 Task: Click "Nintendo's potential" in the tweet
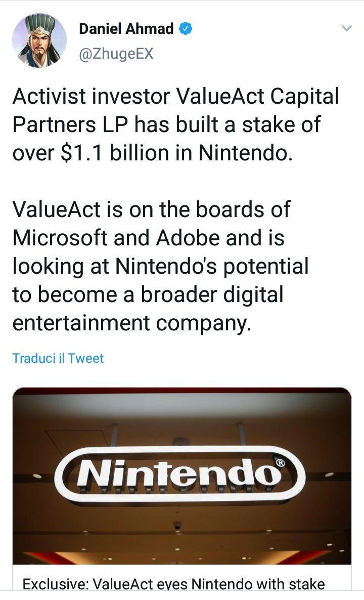(212, 266)
